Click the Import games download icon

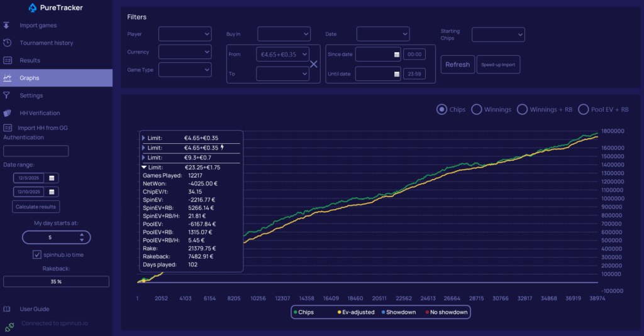coord(7,26)
